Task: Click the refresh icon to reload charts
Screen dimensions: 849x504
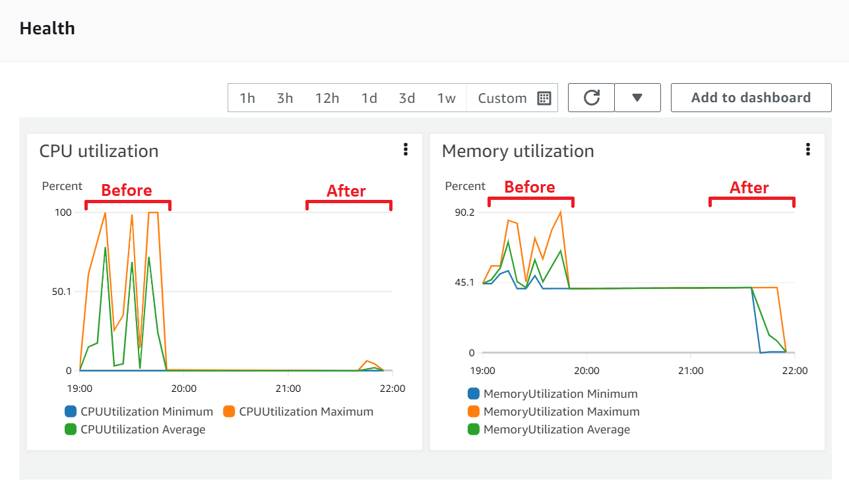Action: [x=590, y=97]
